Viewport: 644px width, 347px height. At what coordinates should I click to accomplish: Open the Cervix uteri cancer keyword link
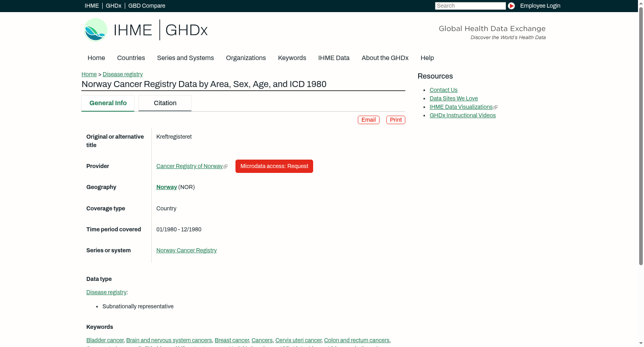coord(298,341)
